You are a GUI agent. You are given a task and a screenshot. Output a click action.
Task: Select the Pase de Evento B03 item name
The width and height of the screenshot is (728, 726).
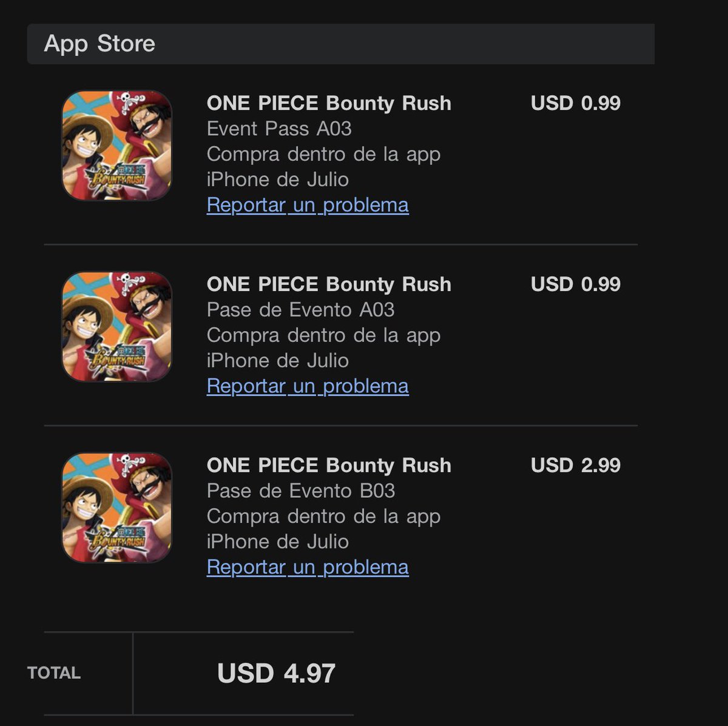click(300, 491)
